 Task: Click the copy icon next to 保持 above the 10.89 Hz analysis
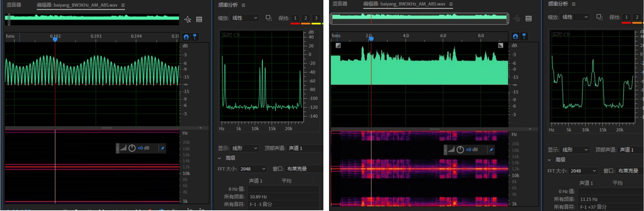(x=269, y=18)
